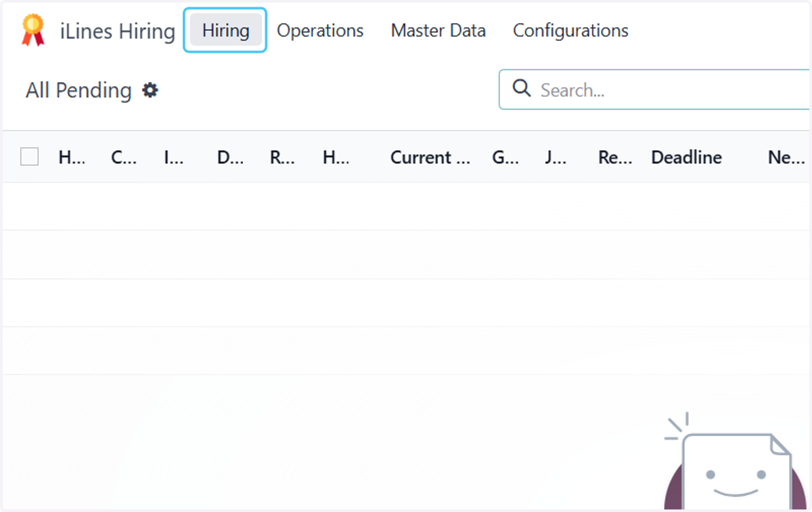
Task: Sort by the Current ... column header
Action: [x=430, y=157]
